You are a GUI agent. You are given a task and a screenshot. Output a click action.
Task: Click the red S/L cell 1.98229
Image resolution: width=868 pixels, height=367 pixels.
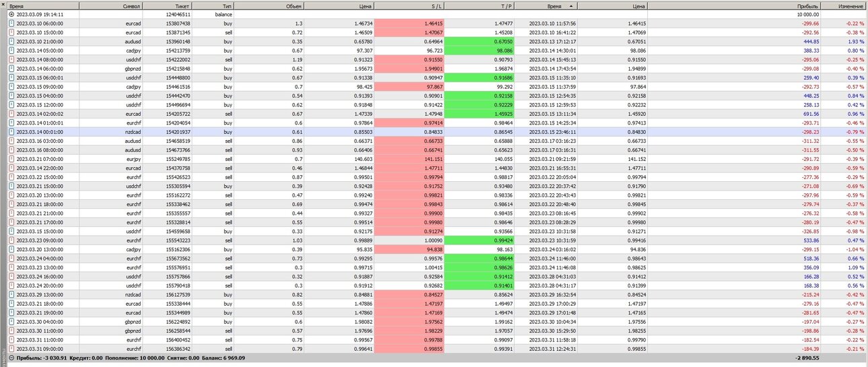tap(409, 331)
